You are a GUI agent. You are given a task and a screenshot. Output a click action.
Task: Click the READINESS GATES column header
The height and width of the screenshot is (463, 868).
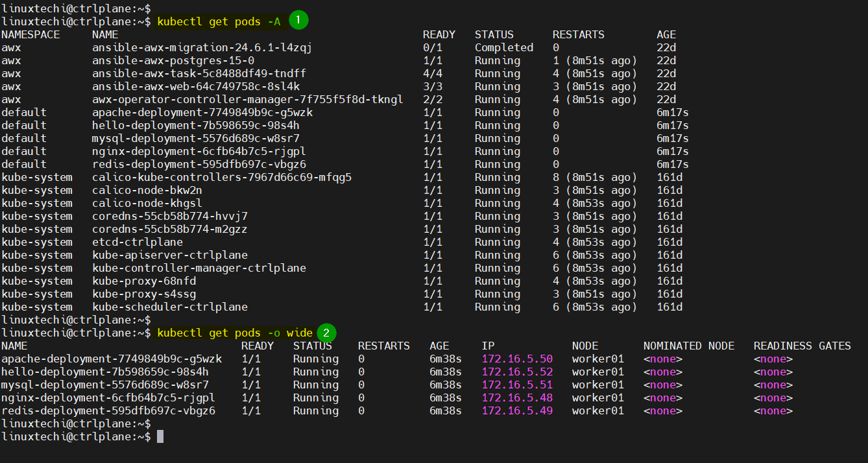coord(802,346)
